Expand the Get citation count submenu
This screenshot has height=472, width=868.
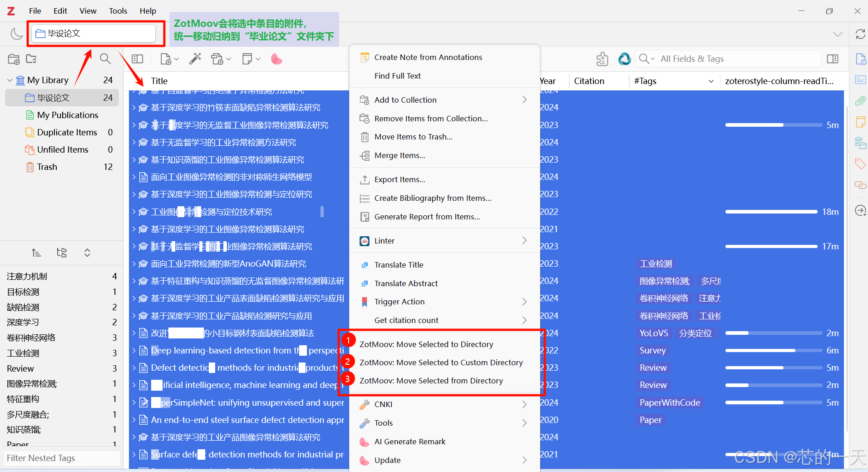pos(524,320)
